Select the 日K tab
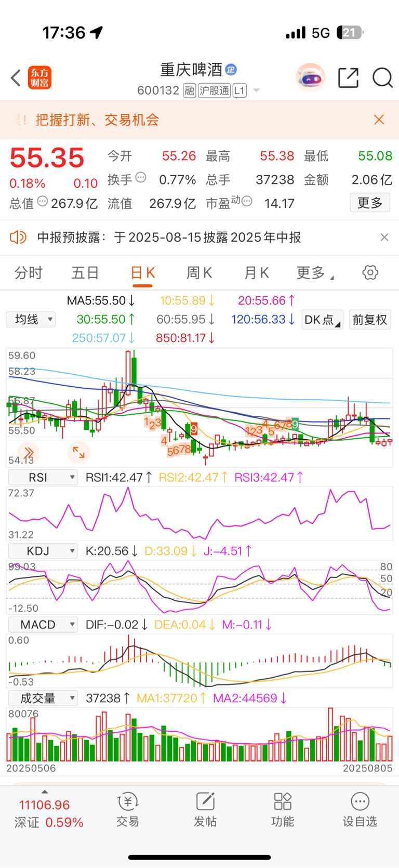This screenshot has width=399, height=868. pyautogui.click(x=143, y=272)
